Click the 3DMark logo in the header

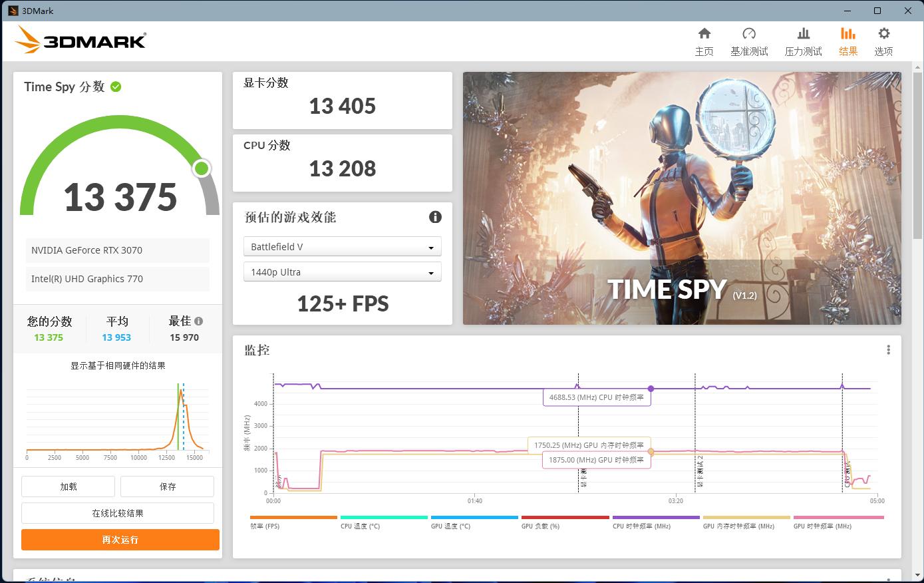(x=80, y=41)
